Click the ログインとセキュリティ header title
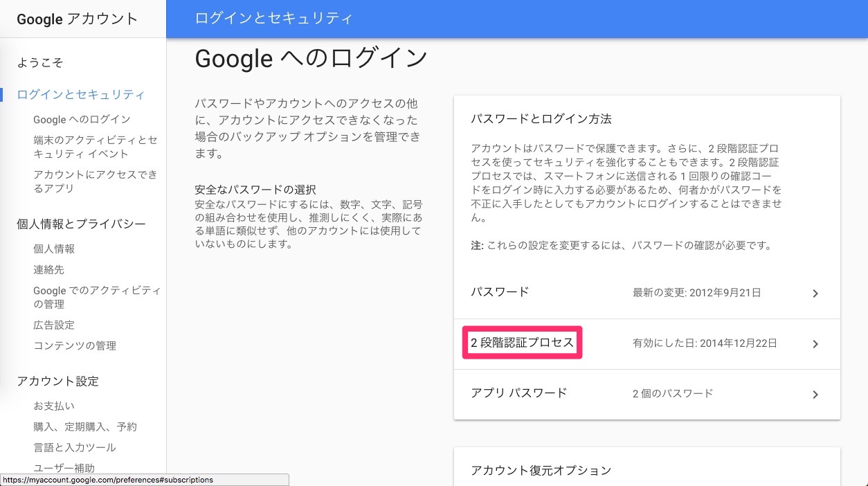Screen dimensions: 868x486 click(x=274, y=19)
